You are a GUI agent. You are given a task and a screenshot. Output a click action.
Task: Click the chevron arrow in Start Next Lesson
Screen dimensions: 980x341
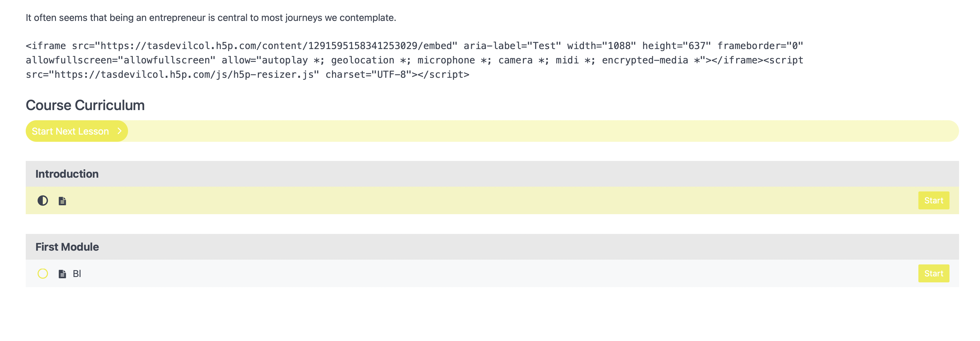[119, 131]
